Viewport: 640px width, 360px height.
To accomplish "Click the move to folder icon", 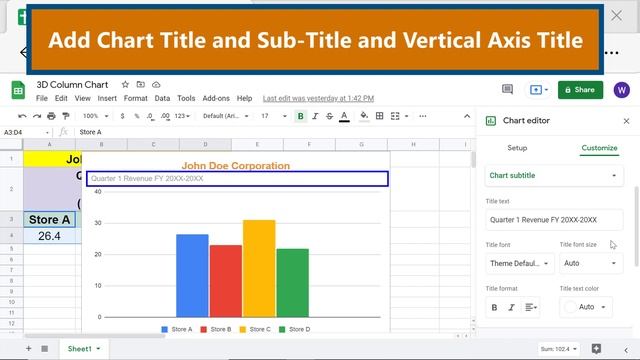I will [140, 84].
